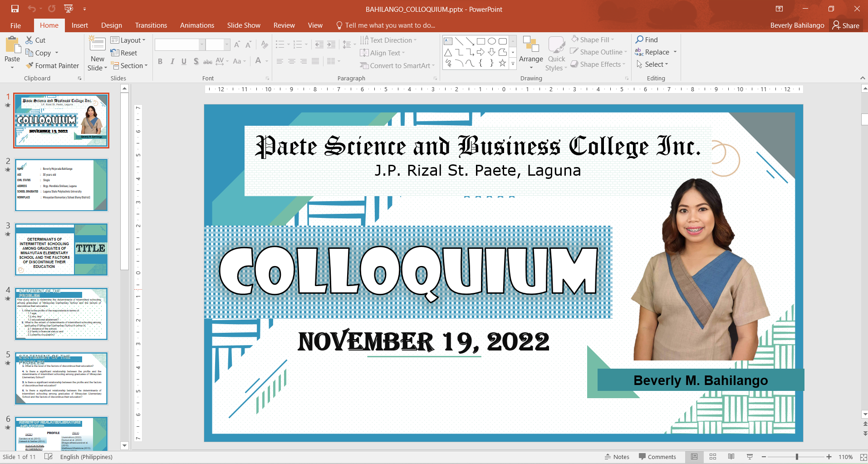Open the File tab
This screenshot has width=868, height=464.
point(15,25)
